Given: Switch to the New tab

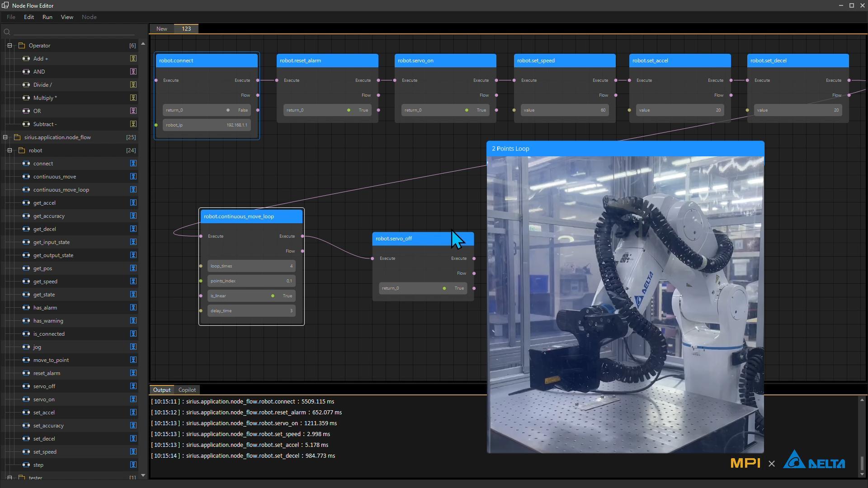Looking at the screenshot, I should 162,29.
